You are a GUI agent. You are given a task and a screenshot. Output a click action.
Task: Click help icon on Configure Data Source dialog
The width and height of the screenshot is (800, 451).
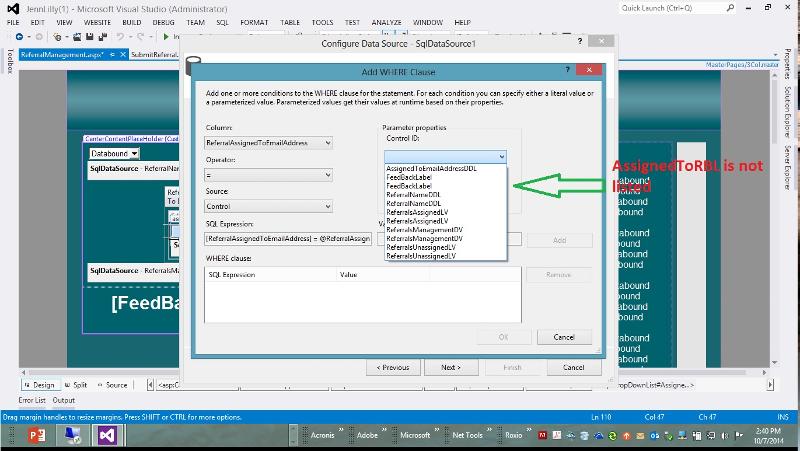tap(580, 41)
